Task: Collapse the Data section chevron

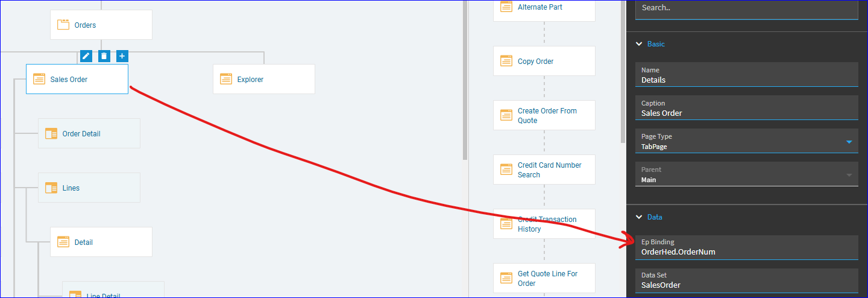Action: point(640,217)
